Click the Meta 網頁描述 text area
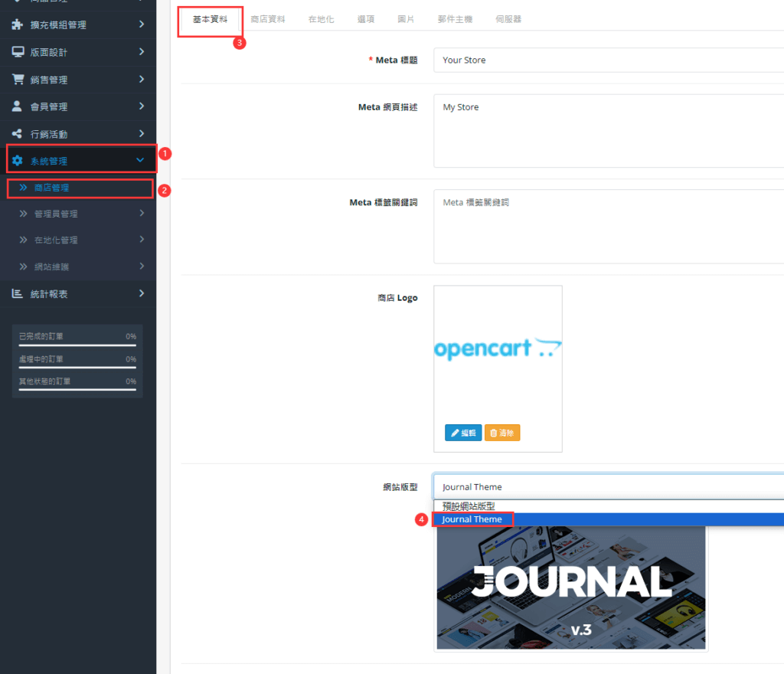Screen dimensions: 784x674 (x=609, y=131)
